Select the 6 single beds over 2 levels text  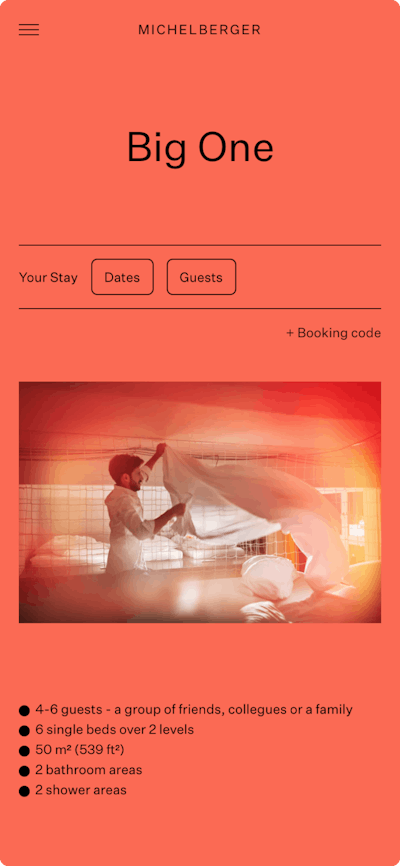pyautogui.click(x=114, y=730)
